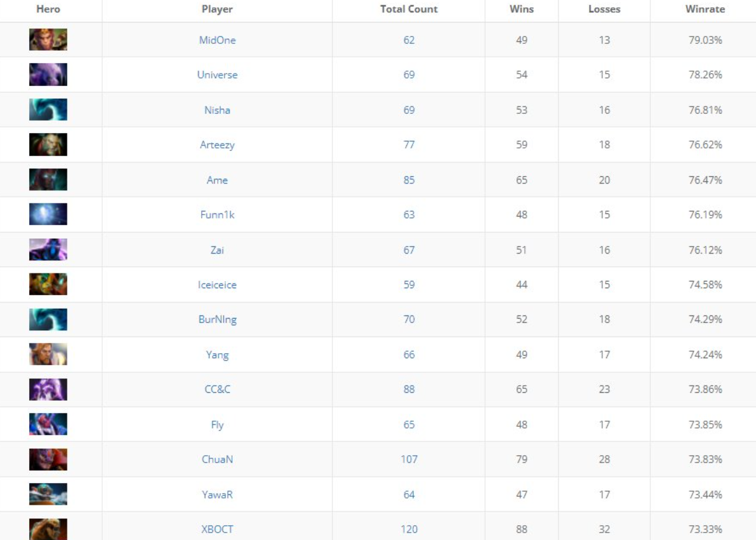Open the Nisha player link
Screen dimensions: 756x540
[217, 110]
